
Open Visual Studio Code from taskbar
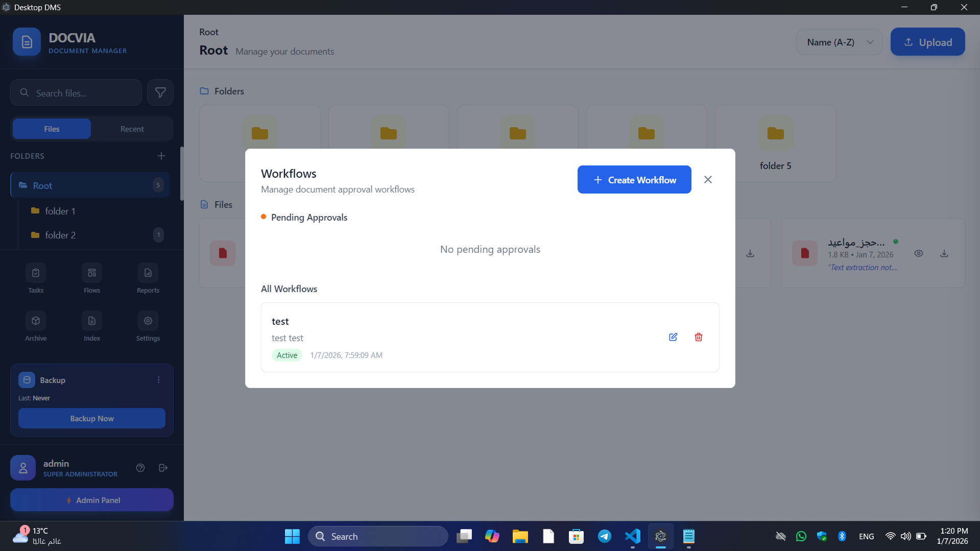(633, 536)
